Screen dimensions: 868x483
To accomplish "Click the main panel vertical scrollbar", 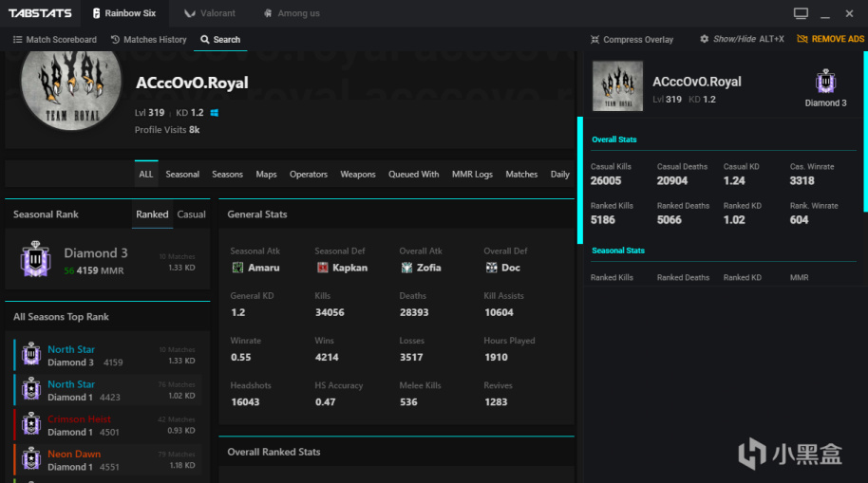I will point(580,180).
